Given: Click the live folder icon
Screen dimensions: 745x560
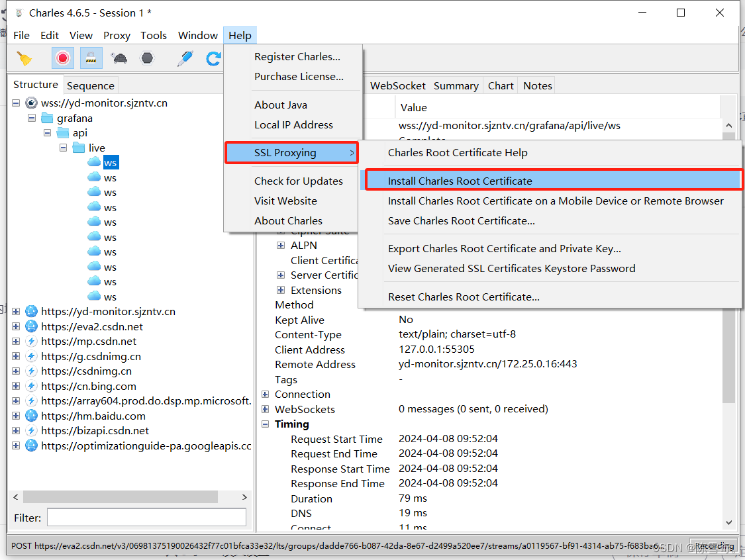Looking at the screenshot, I should (78, 148).
